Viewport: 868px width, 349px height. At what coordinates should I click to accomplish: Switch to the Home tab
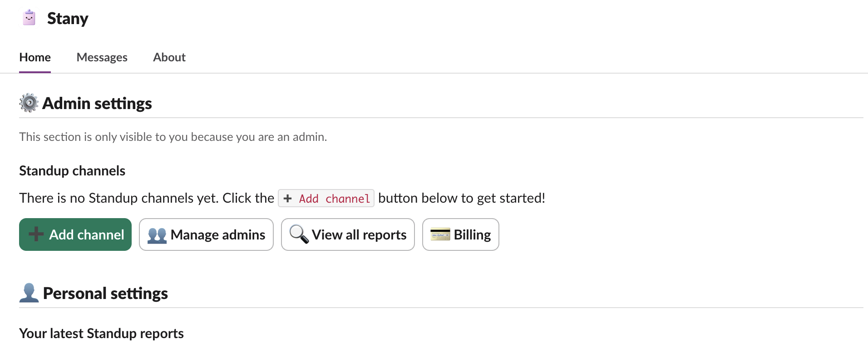(x=35, y=57)
